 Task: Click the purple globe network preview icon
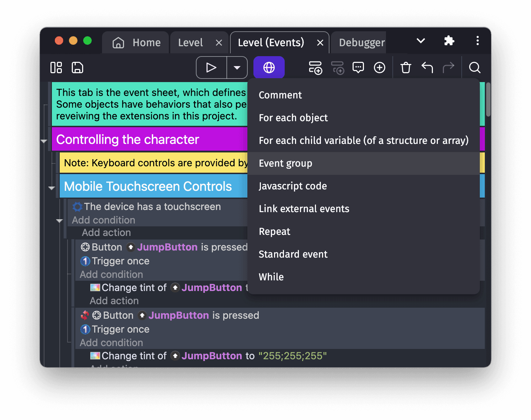coord(269,68)
